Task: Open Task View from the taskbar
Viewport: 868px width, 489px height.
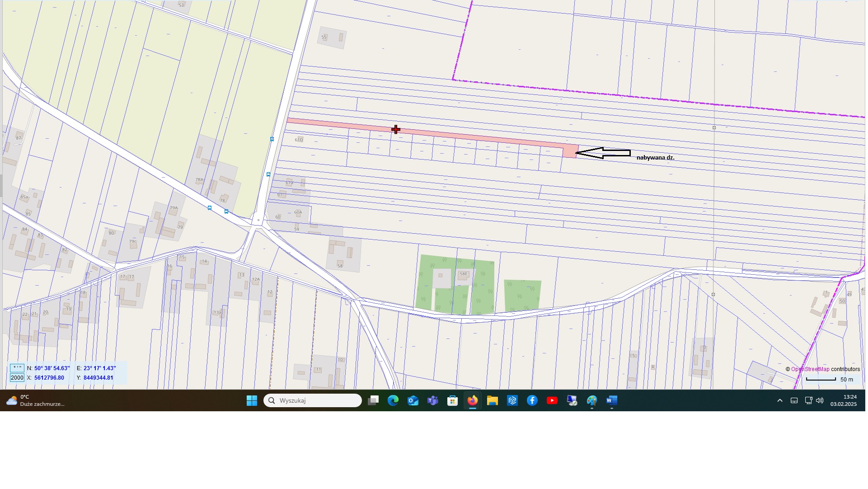Action: click(373, 401)
